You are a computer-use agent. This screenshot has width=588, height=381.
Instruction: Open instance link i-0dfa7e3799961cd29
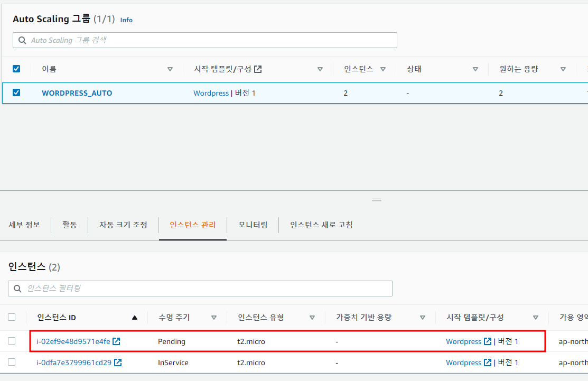[x=74, y=363]
